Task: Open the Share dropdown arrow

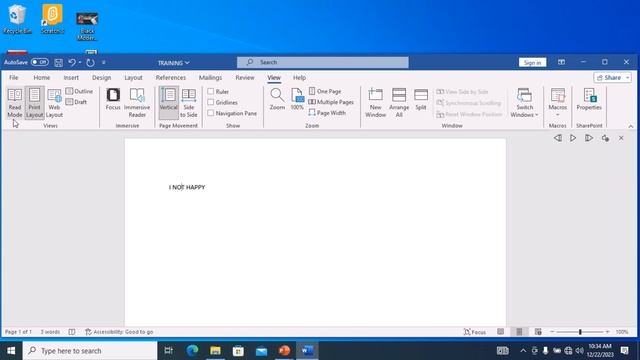Action: (627, 78)
